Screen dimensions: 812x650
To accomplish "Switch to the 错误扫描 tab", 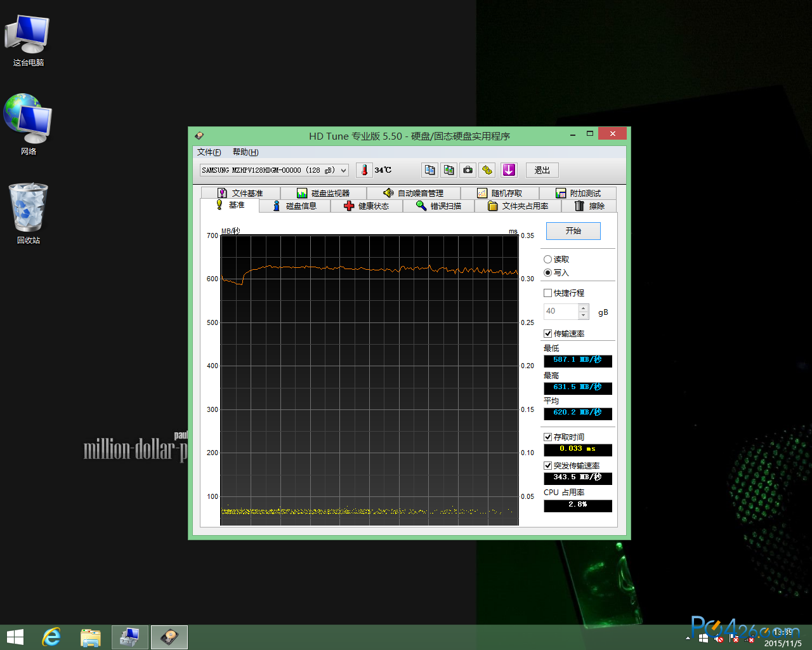I will tap(439, 206).
